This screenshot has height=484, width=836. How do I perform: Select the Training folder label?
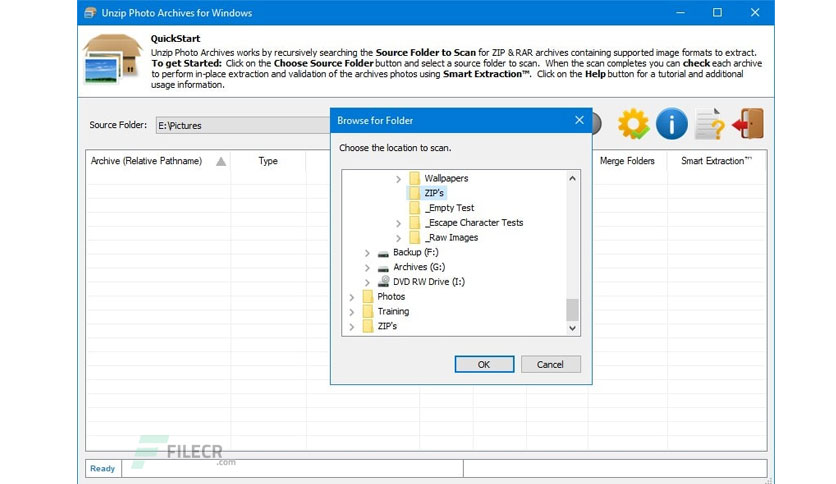tap(393, 311)
